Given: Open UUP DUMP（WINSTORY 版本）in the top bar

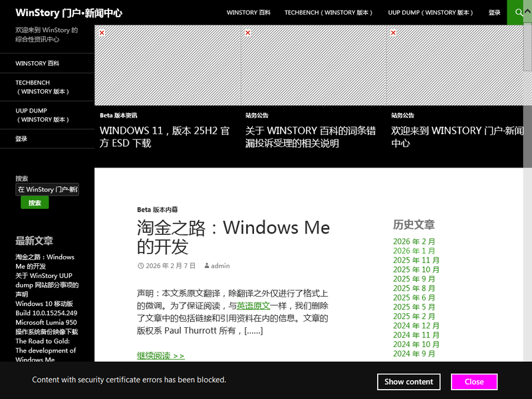Looking at the screenshot, I should (430, 12).
